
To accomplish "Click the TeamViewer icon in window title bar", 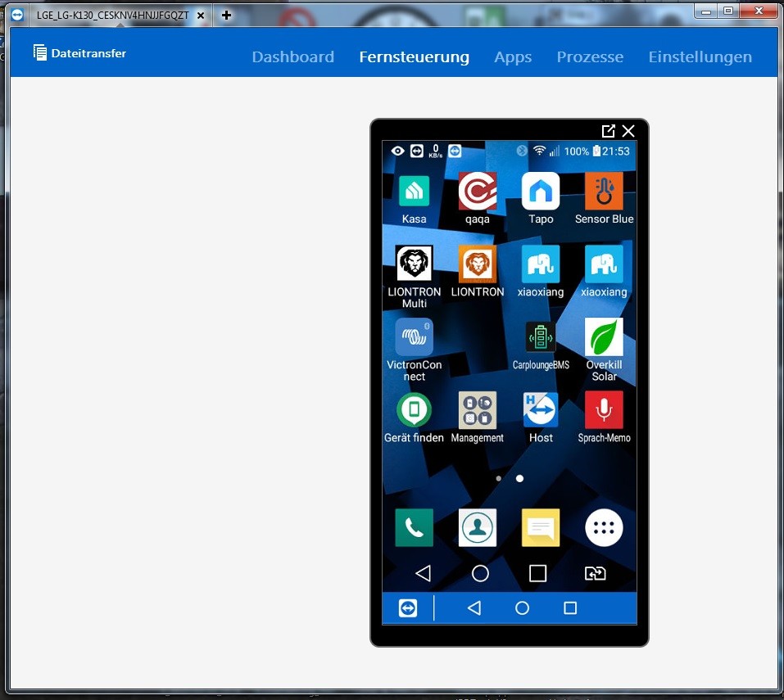I will click(17, 16).
